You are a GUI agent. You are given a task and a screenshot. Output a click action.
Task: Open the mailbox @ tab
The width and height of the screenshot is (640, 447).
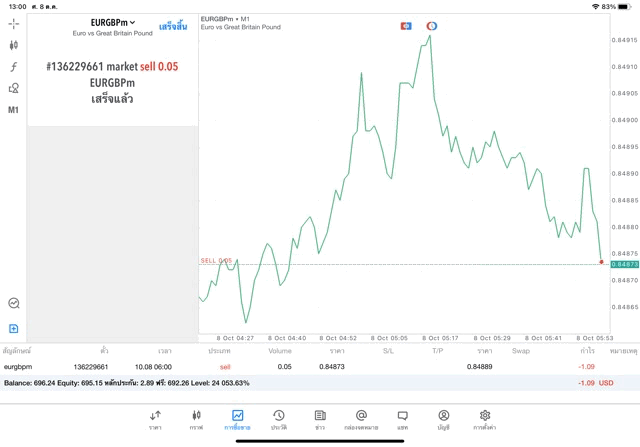point(361,419)
